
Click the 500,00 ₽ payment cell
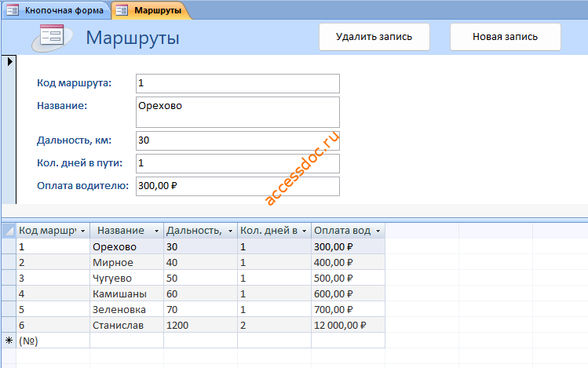pyautogui.click(x=348, y=278)
